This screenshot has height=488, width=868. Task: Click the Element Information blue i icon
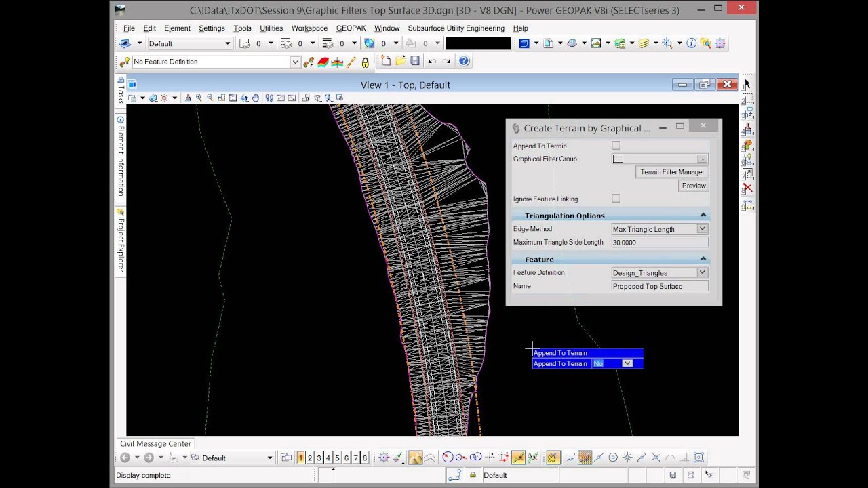tap(691, 43)
